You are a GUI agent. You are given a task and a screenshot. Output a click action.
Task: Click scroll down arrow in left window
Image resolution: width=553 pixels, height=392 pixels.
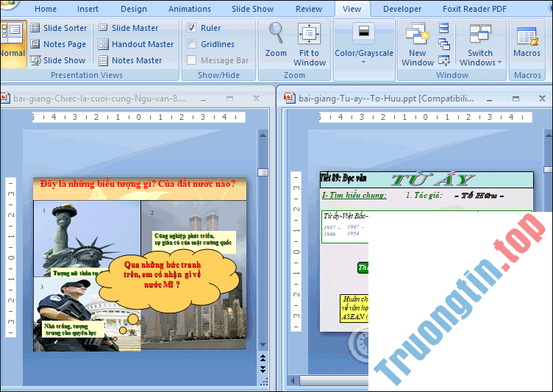click(263, 345)
